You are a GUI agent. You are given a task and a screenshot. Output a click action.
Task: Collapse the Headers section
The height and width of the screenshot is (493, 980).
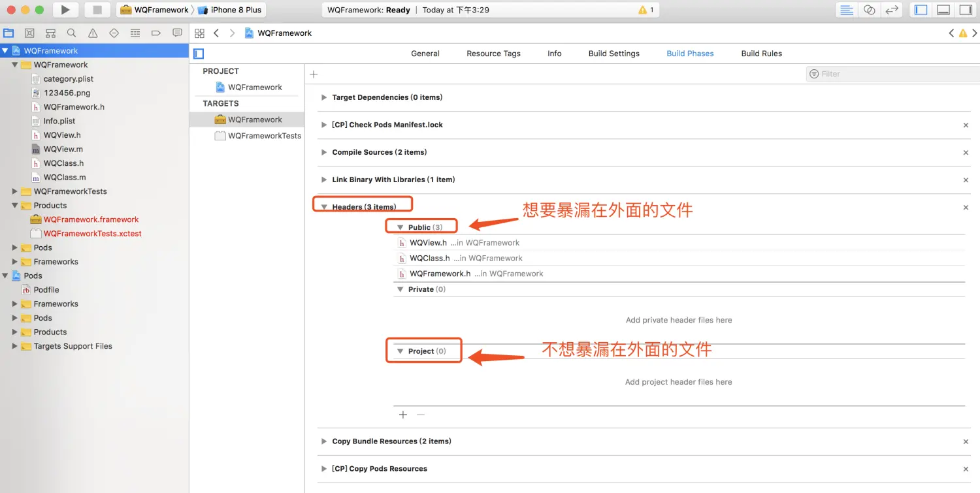323,207
